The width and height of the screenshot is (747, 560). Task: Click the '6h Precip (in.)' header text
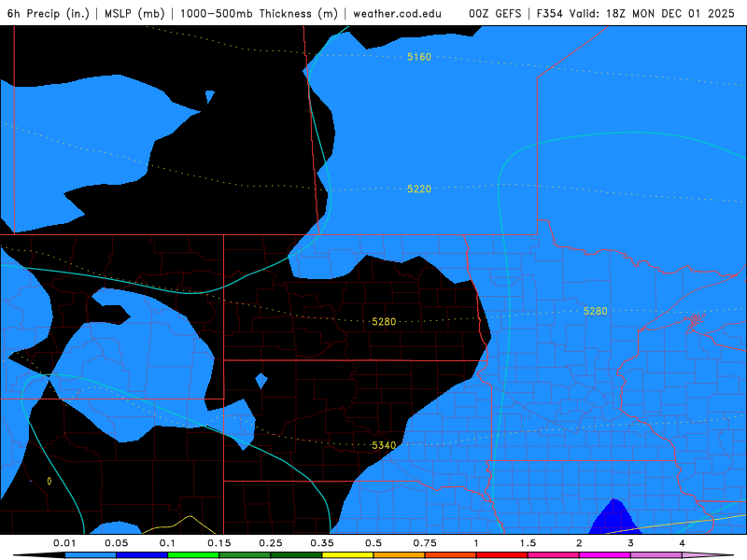click(x=49, y=13)
